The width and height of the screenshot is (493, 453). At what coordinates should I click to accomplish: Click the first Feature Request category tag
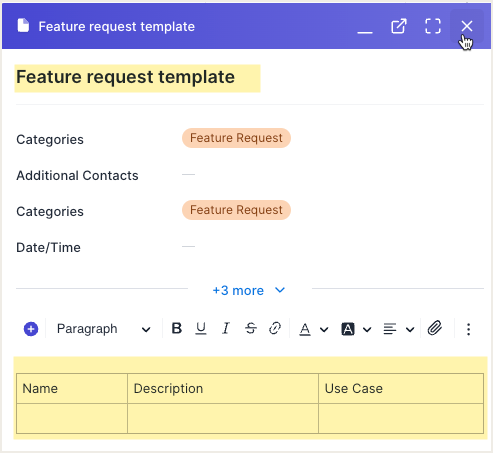[236, 138]
